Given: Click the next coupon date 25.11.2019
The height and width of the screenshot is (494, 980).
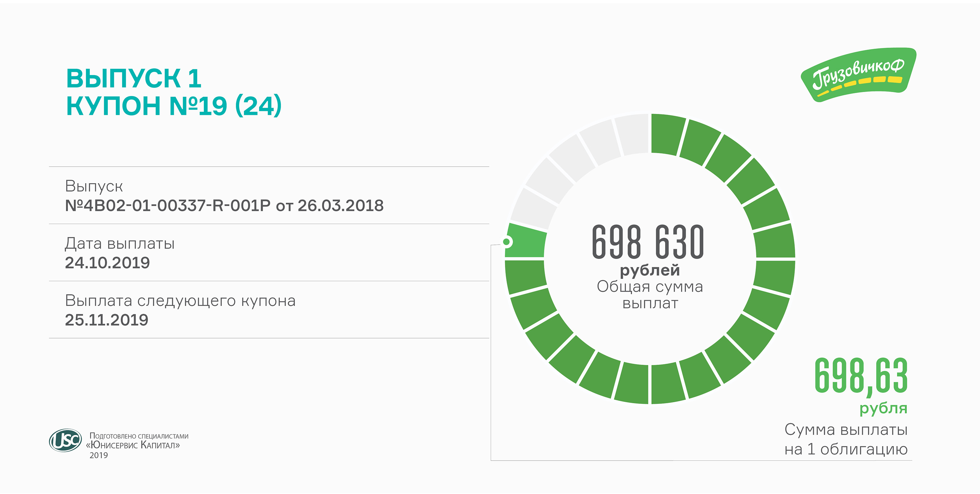Looking at the screenshot, I should (x=106, y=320).
